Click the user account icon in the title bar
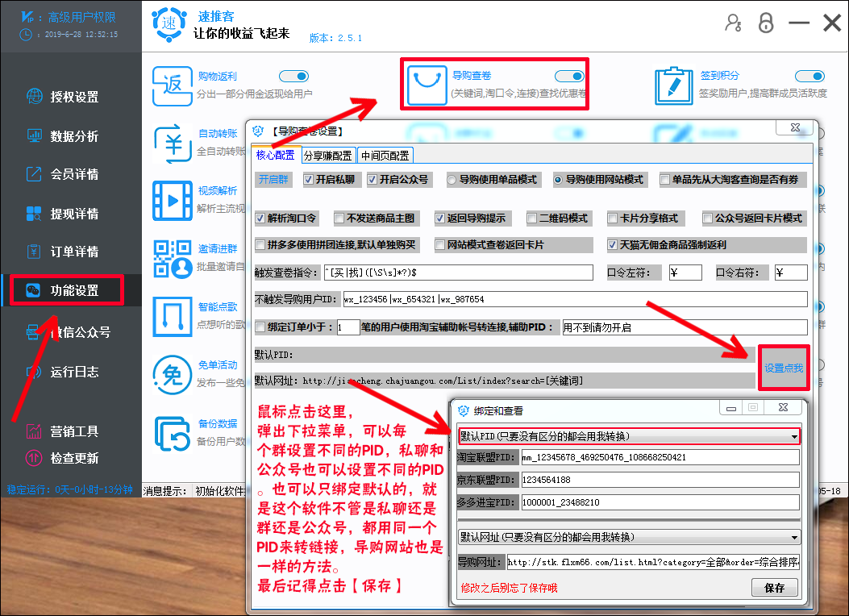Image resolution: width=849 pixels, height=616 pixels. coord(733,23)
